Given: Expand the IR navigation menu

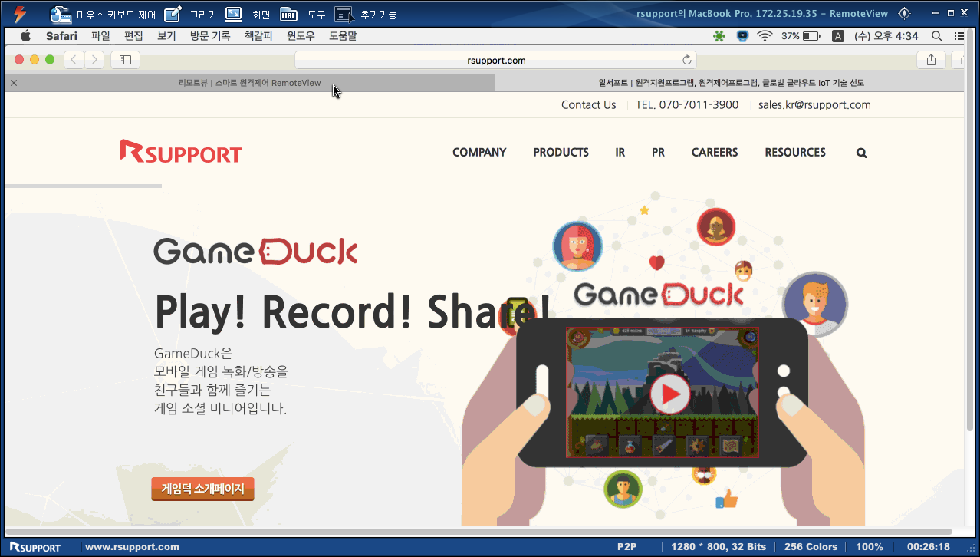Looking at the screenshot, I should 620,152.
